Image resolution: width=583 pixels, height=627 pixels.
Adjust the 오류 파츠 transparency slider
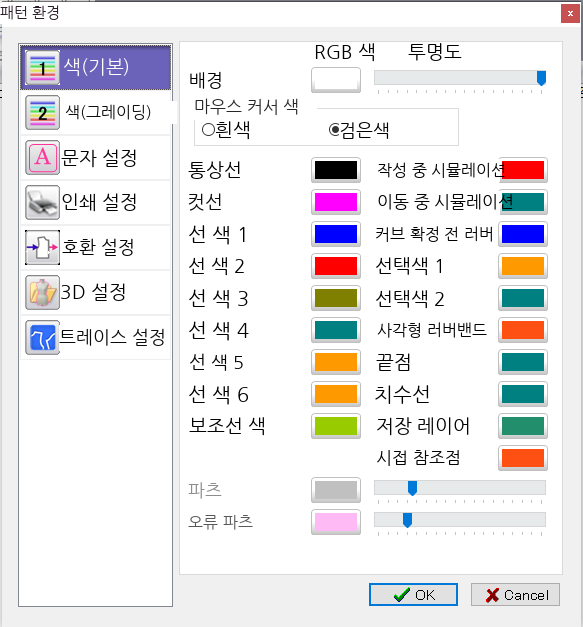click(460, 520)
